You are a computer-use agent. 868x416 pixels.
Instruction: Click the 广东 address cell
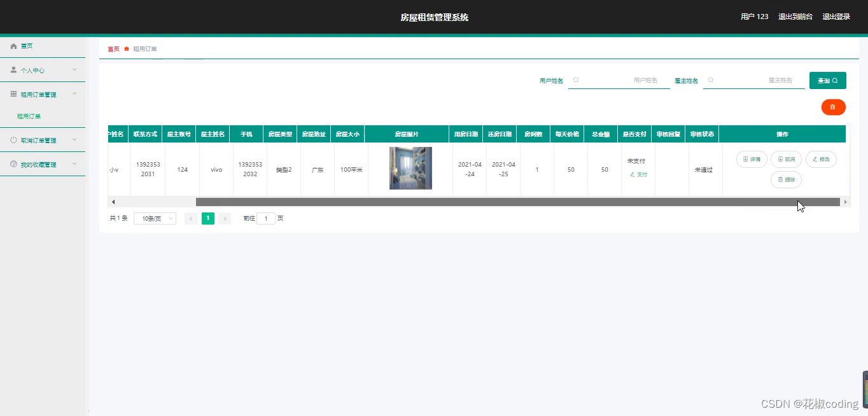click(318, 169)
